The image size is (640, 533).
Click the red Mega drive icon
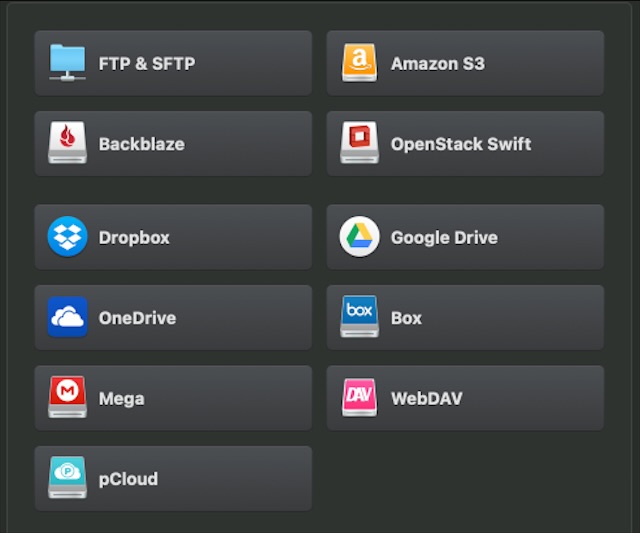pyautogui.click(x=68, y=398)
